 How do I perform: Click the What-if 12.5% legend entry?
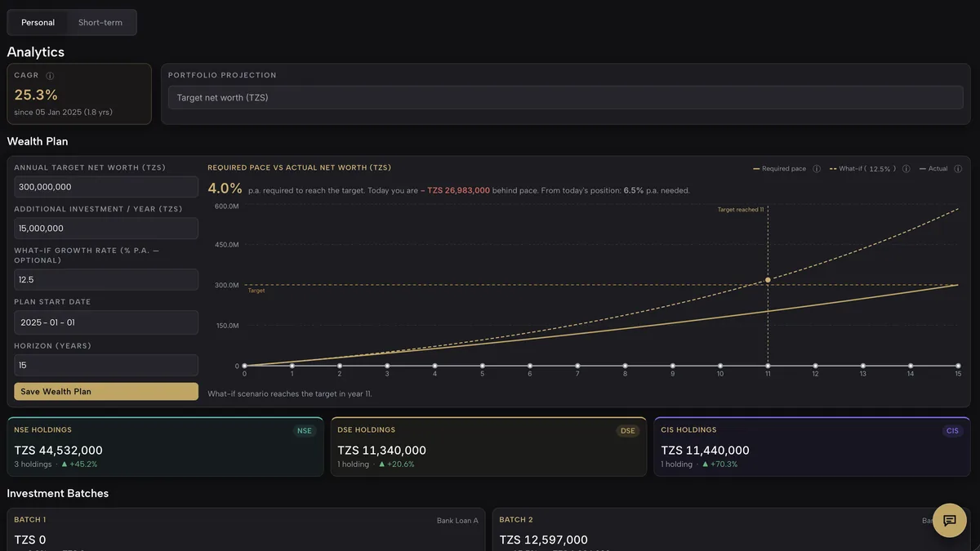point(862,169)
